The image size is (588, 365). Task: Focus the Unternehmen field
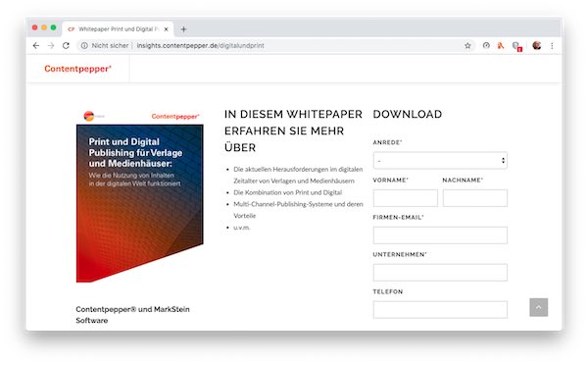(x=440, y=272)
